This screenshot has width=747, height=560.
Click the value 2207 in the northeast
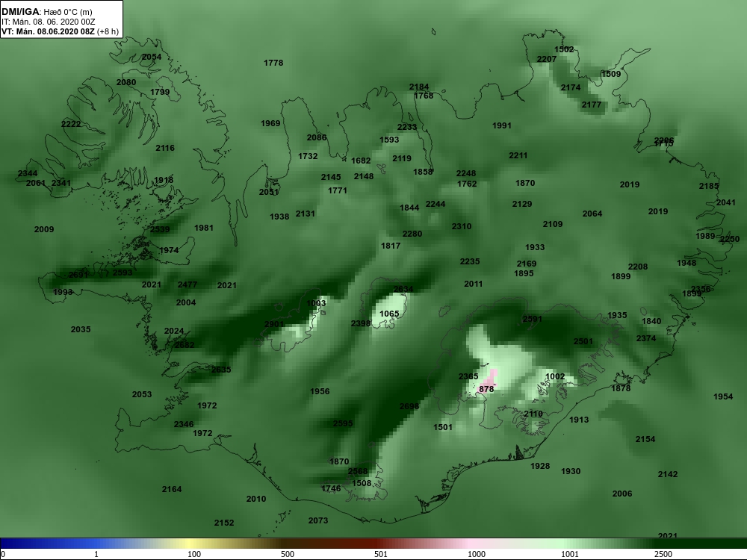547,59
